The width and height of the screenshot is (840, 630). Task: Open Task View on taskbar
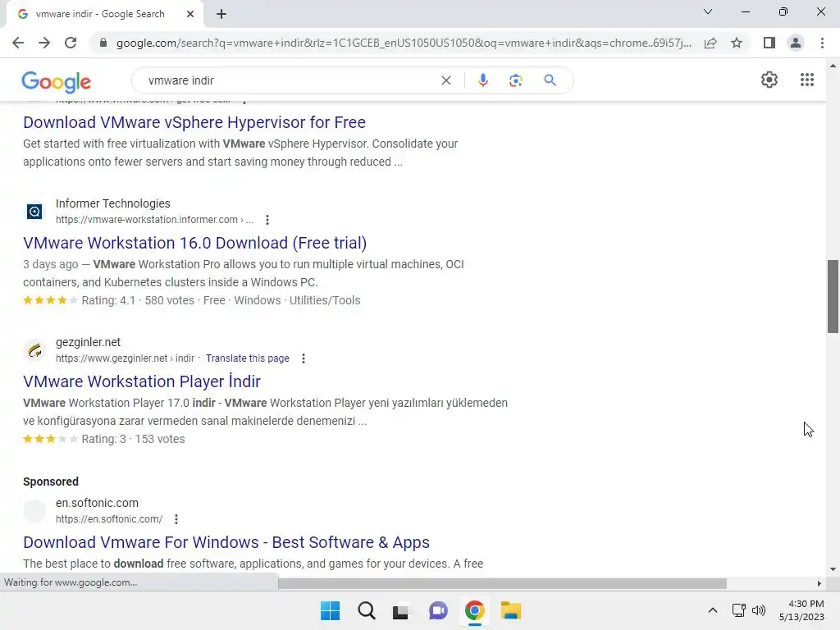pos(400,610)
